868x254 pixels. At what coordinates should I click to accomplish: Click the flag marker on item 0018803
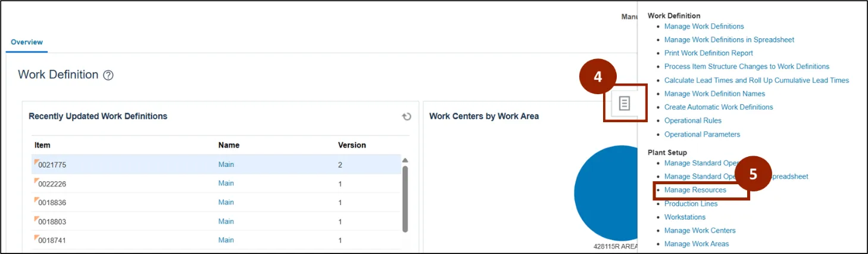36,219
